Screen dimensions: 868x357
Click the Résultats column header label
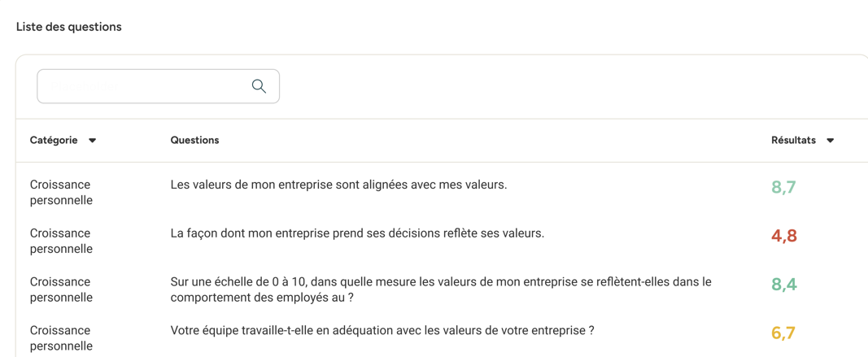click(x=793, y=140)
